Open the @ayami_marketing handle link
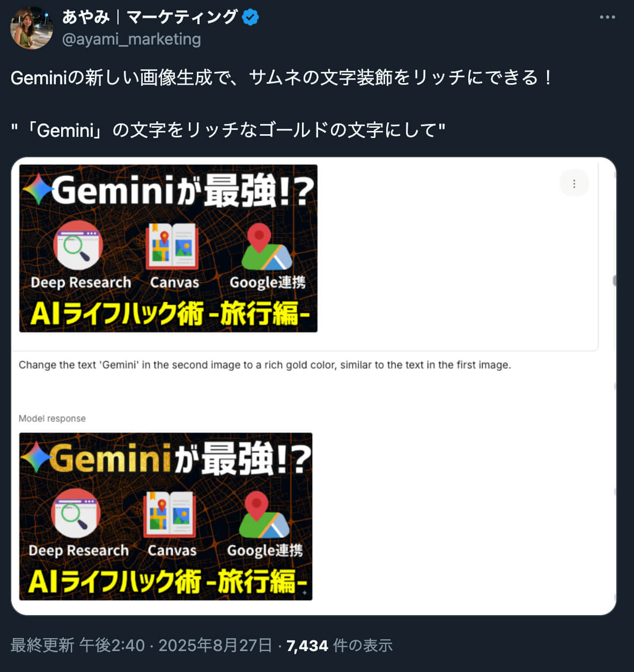The height and width of the screenshot is (672, 634). pos(131,39)
